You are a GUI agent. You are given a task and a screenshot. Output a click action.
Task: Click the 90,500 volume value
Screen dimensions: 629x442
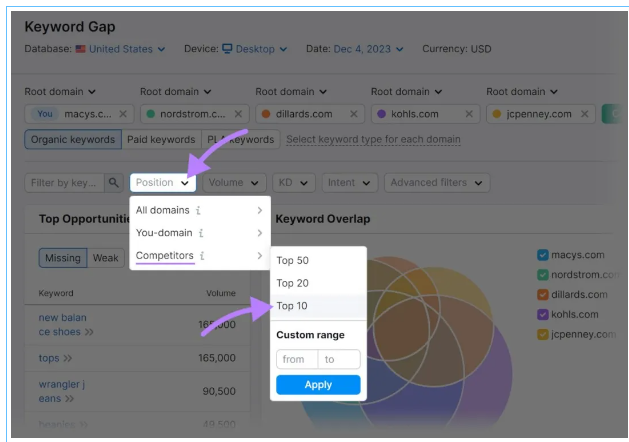click(219, 391)
